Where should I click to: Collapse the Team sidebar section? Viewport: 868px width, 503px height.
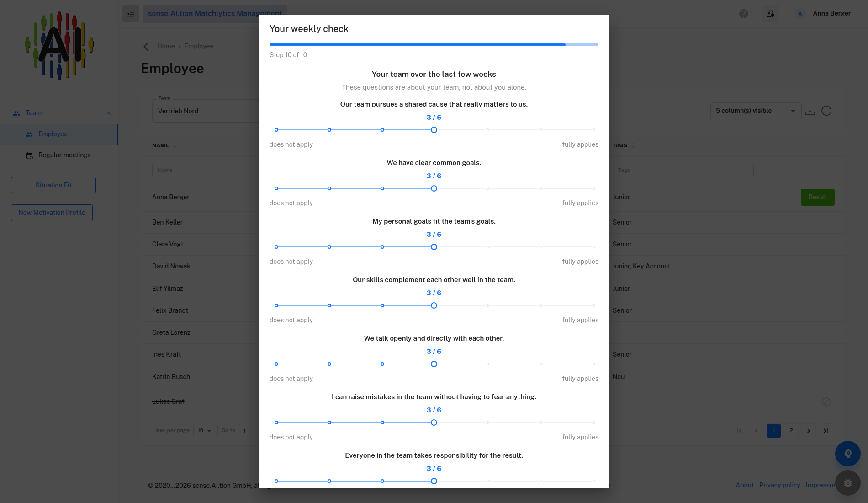pos(109,113)
